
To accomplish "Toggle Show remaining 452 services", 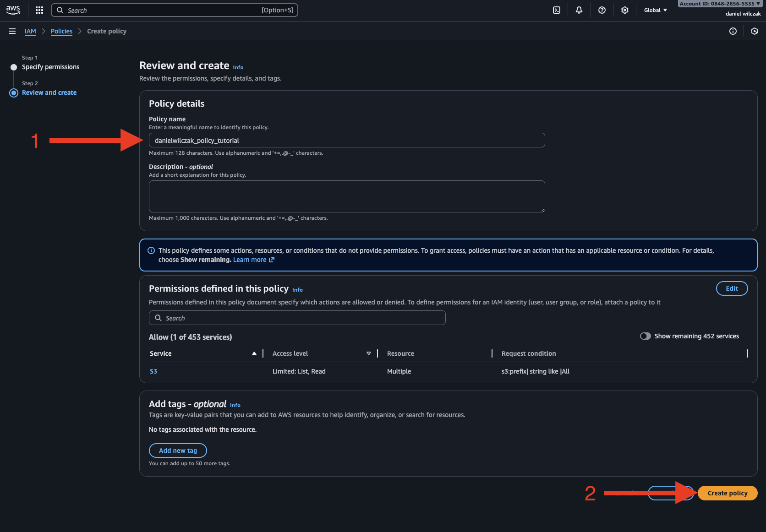I will (x=646, y=336).
